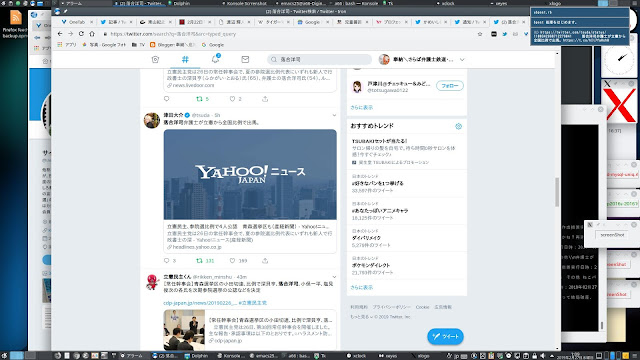The width and height of the screenshot is (640, 360).
Task: Show more suggested users さらに表示
Action: click(x=362, y=108)
